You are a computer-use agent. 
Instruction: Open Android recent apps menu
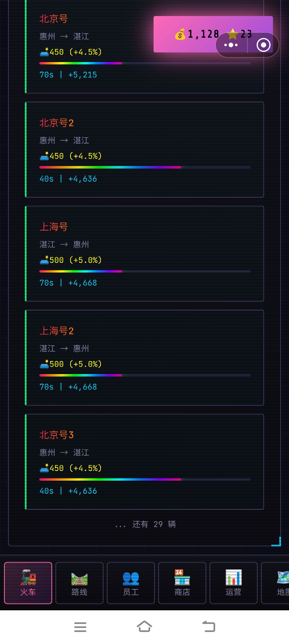pos(80,627)
